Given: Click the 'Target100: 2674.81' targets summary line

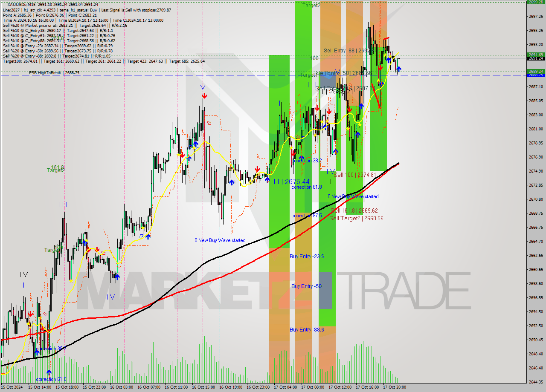Looking at the screenshot, I should coord(104,61).
